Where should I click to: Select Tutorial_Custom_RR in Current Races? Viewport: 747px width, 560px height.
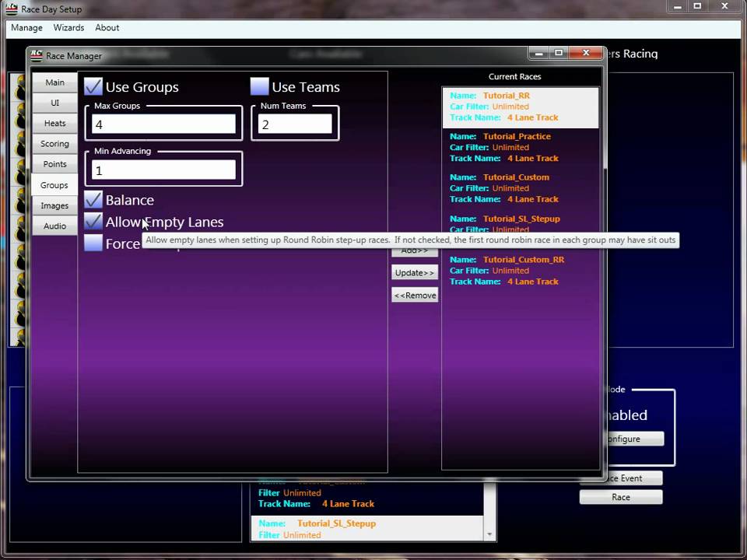tap(521, 271)
